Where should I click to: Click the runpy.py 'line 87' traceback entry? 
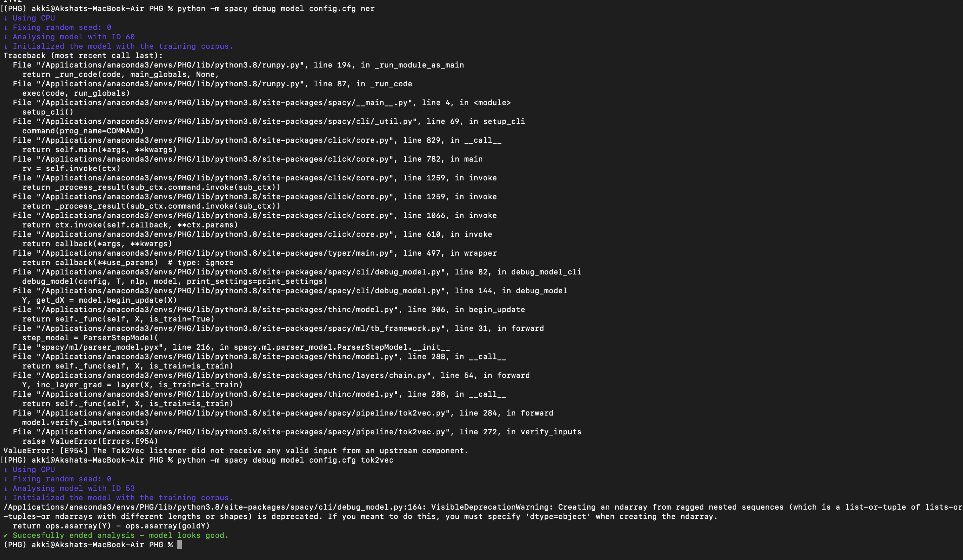coord(213,84)
